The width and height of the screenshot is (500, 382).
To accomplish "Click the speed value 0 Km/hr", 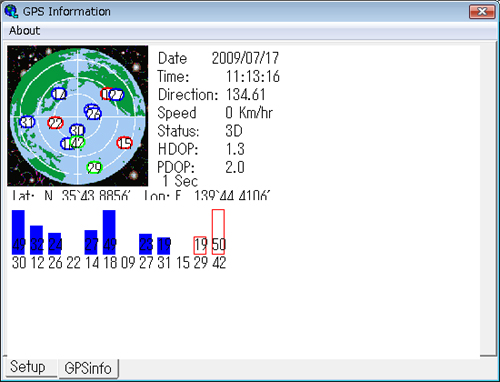I will [249, 113].
